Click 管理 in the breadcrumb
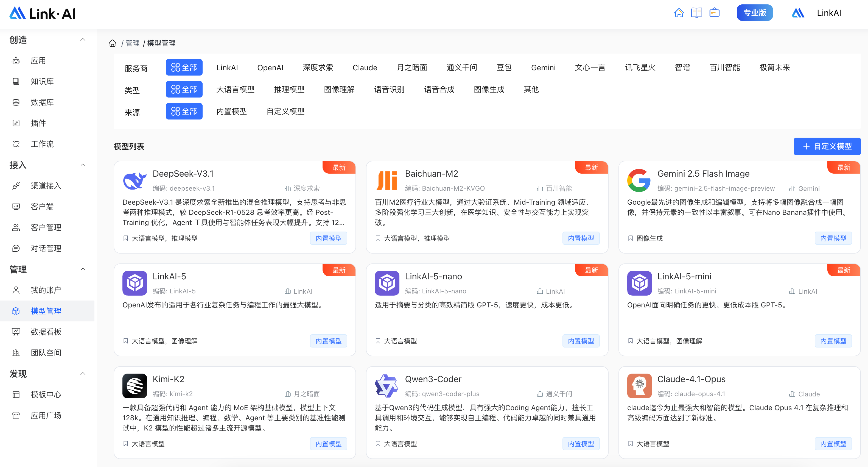The width and height of the screenshot is (868, 467). (132, 43)
